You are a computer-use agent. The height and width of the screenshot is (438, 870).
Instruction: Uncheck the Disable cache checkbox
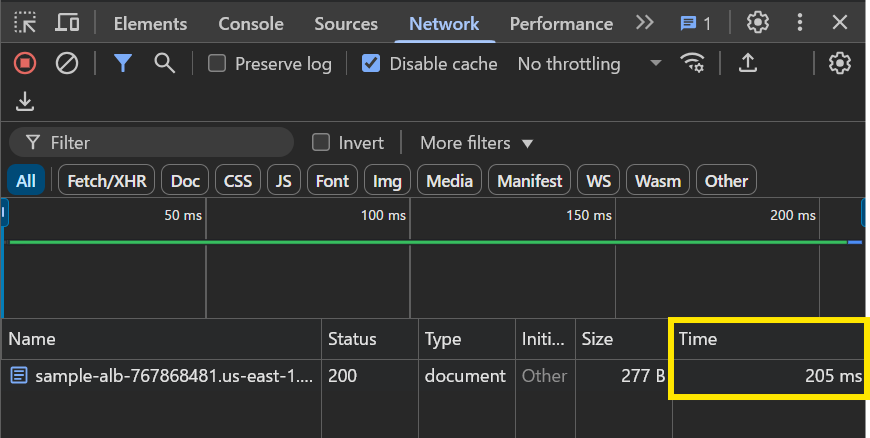371,63
